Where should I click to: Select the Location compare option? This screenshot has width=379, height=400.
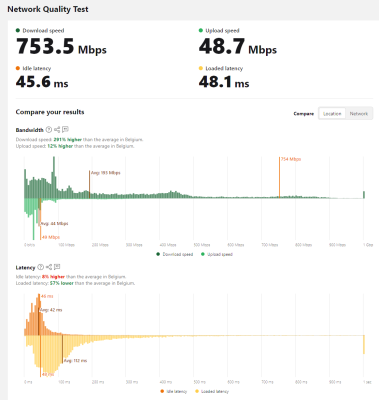tap(332, 114)
